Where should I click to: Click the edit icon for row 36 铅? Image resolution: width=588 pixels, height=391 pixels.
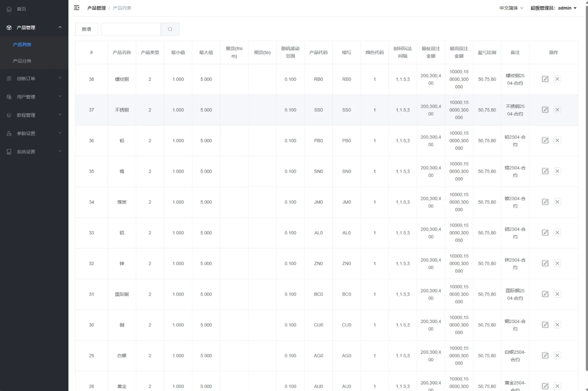click(x=545, y=140)
